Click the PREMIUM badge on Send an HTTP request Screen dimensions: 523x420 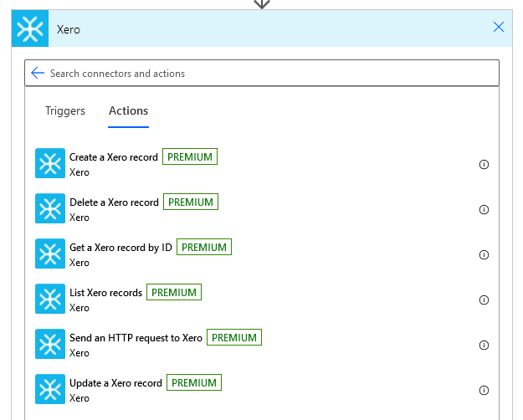(234, 338)
